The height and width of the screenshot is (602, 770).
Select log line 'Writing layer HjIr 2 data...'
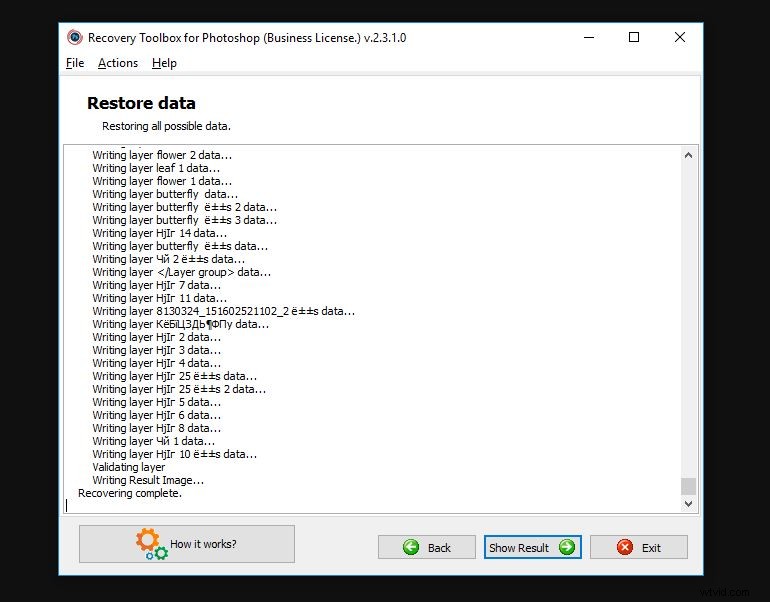[x=157, y=337]
